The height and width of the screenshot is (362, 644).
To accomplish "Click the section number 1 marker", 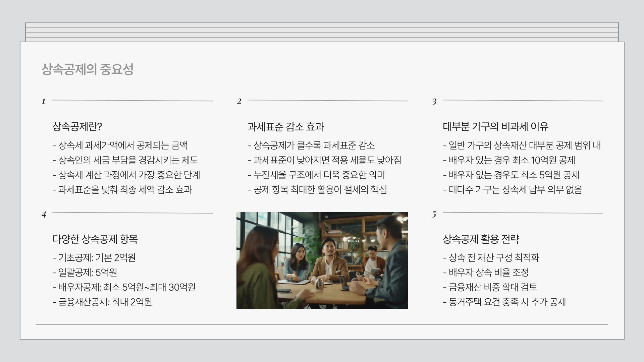I will coord(44,101).
